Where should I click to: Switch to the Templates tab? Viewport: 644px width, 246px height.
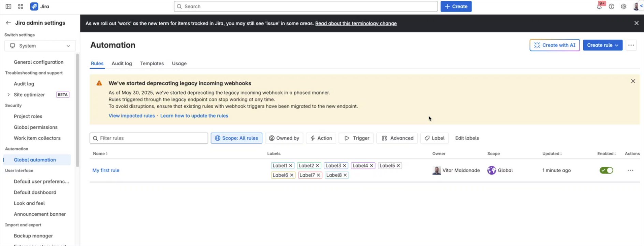pos(152,64)
